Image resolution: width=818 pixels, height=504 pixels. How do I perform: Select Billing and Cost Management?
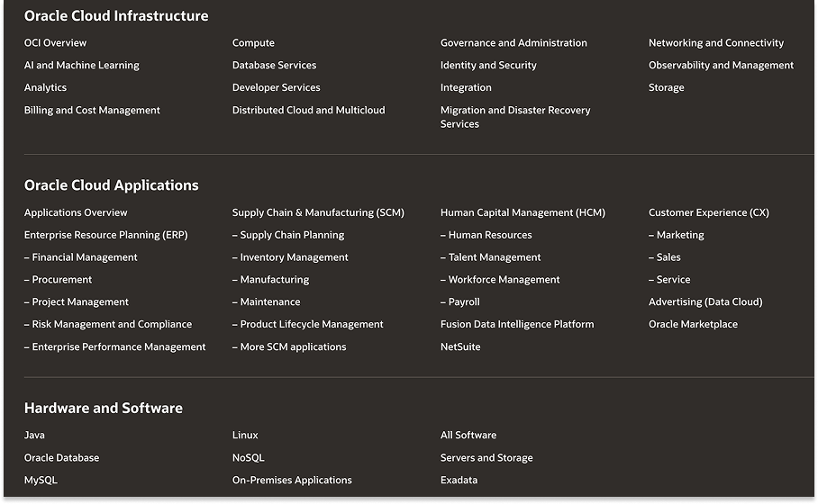pos(92,110)
